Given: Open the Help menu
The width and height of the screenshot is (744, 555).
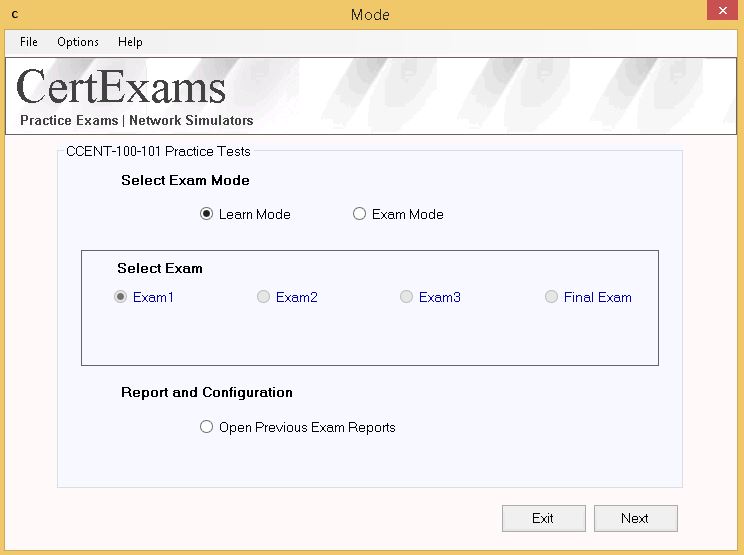Looking at the screenshot, I should (130, 42).
